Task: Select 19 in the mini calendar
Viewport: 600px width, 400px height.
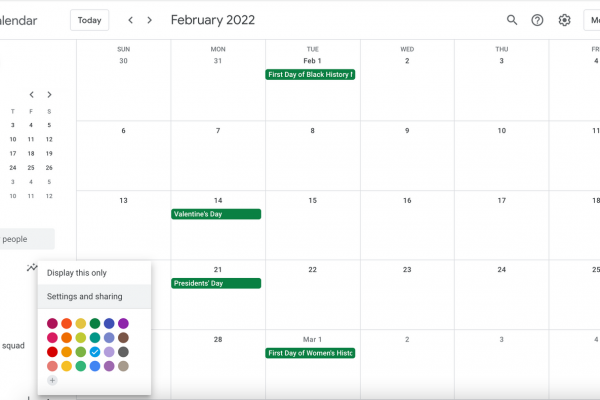Action: pyautogui.click(x=49, y=153)
